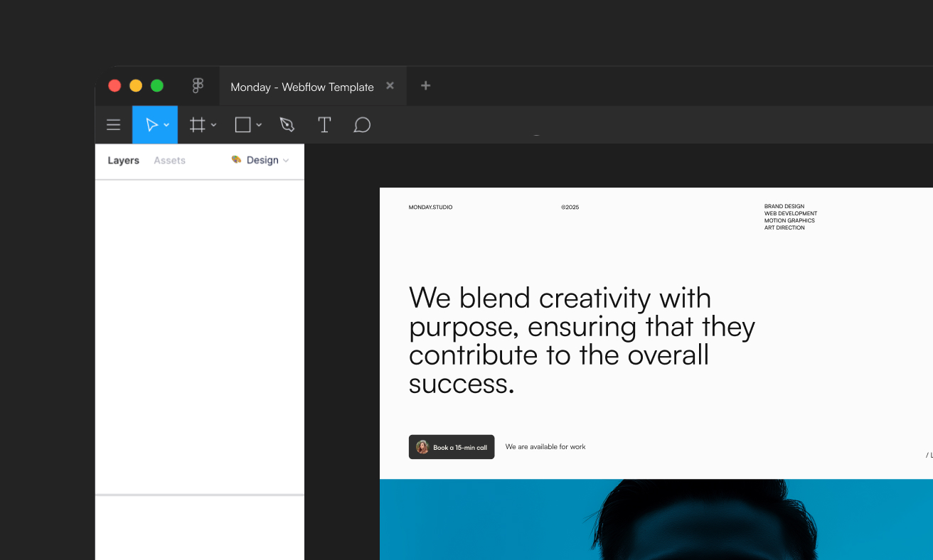Click the red close window button
This screenshot has width=933, height=560.
click(114, 86)
